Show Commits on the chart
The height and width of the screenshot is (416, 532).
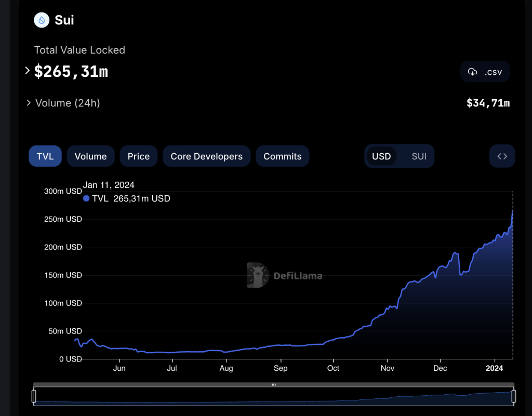(282, 156)
